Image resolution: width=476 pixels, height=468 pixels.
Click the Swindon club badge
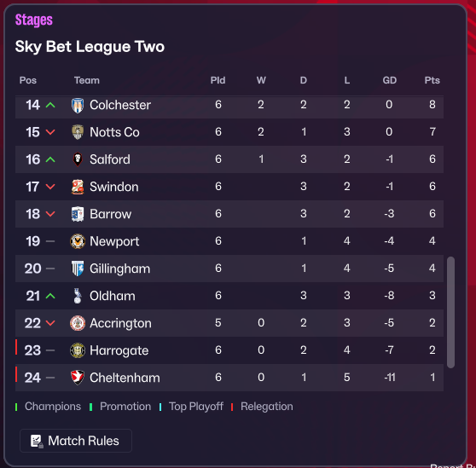click(x=78, y=187)
